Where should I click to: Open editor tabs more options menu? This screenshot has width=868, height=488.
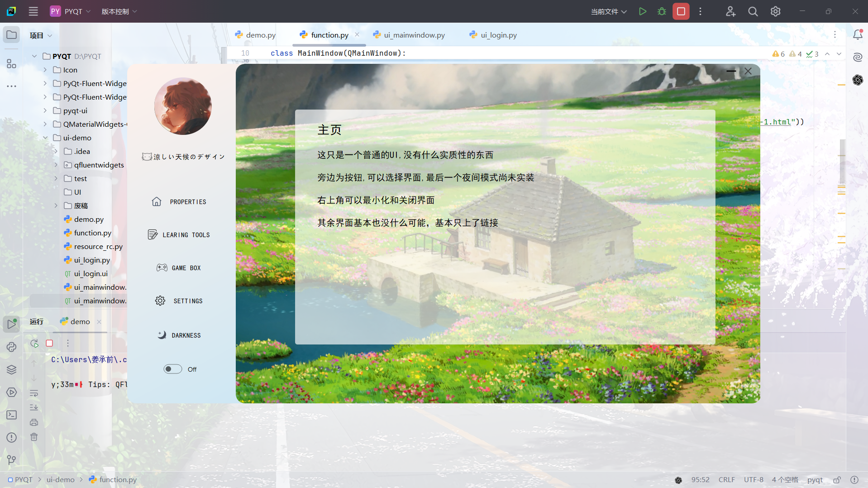835,35
